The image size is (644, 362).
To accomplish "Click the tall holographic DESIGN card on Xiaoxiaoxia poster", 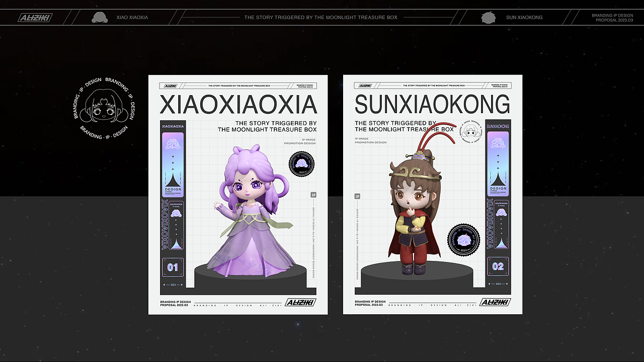I will [x=173, y=165].
